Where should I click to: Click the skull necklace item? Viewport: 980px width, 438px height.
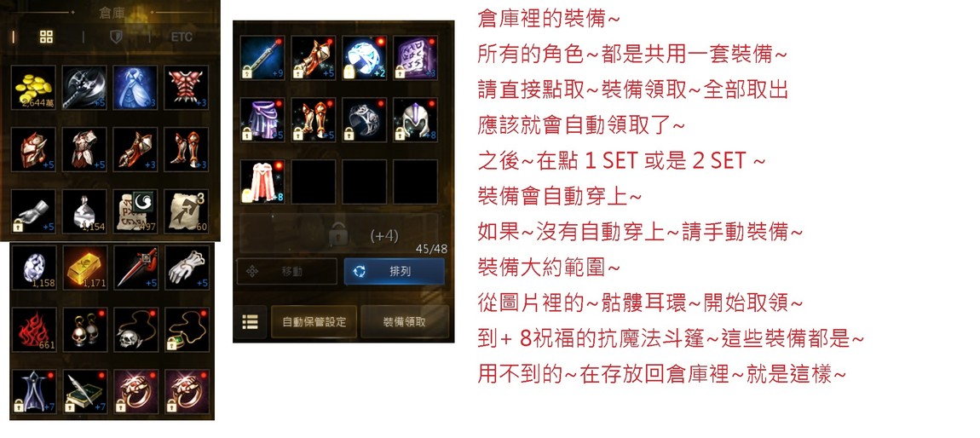135,329
